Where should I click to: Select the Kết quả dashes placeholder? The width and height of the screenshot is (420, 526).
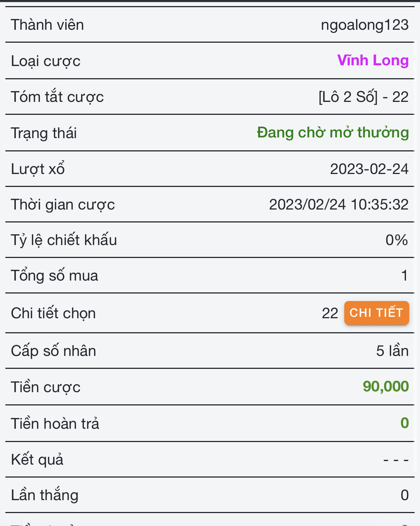(x=396, y=460)
